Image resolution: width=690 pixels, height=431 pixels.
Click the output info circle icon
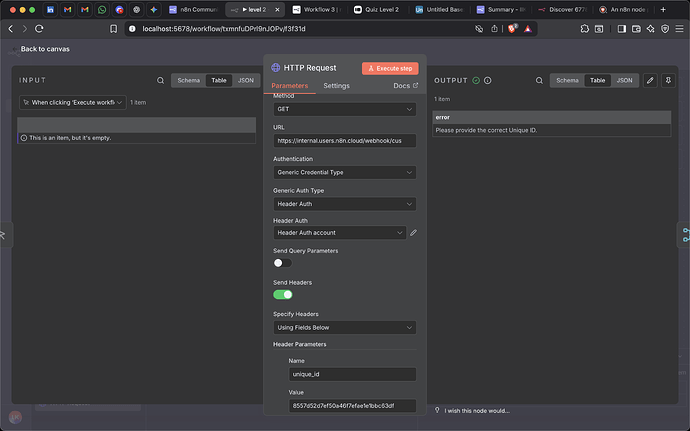[488, 80]
